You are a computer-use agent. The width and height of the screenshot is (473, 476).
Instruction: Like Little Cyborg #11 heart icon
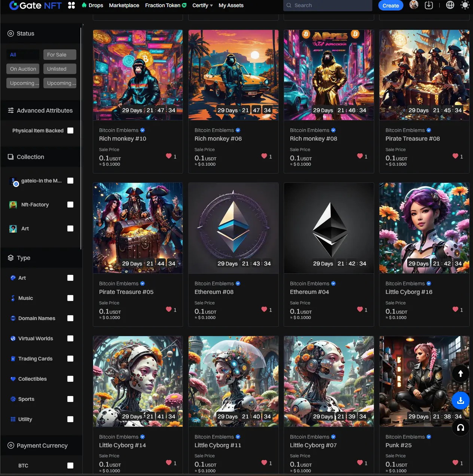pyautogui.click(x=264, y=463)
